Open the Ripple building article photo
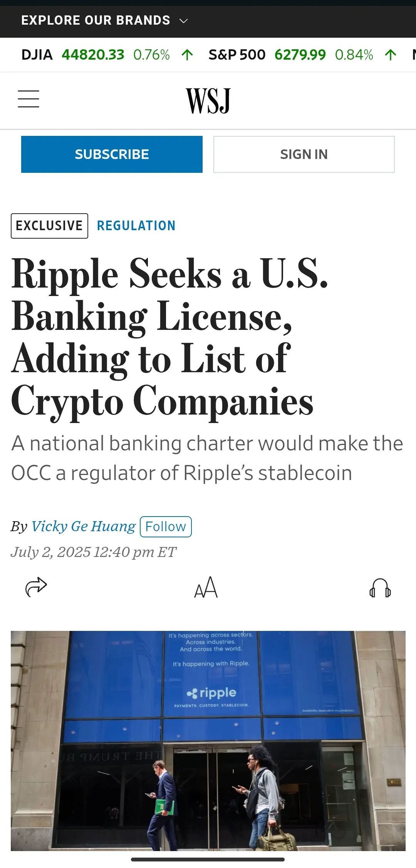 pyautogui.click(x=208, y=741)
